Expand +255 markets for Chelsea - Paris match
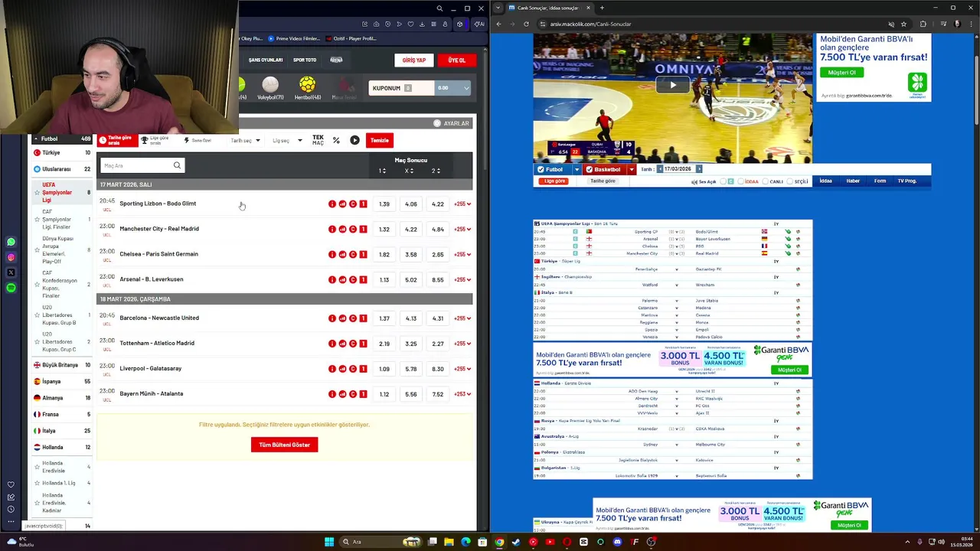The height and width of the screenshot is (551, 980). tap(462, 254)
